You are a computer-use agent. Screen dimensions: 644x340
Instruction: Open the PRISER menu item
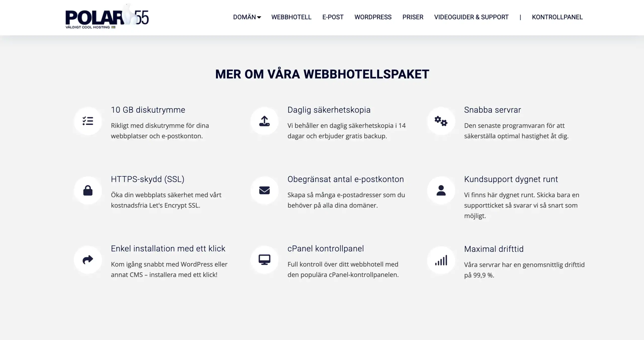(x=413, y=17)
